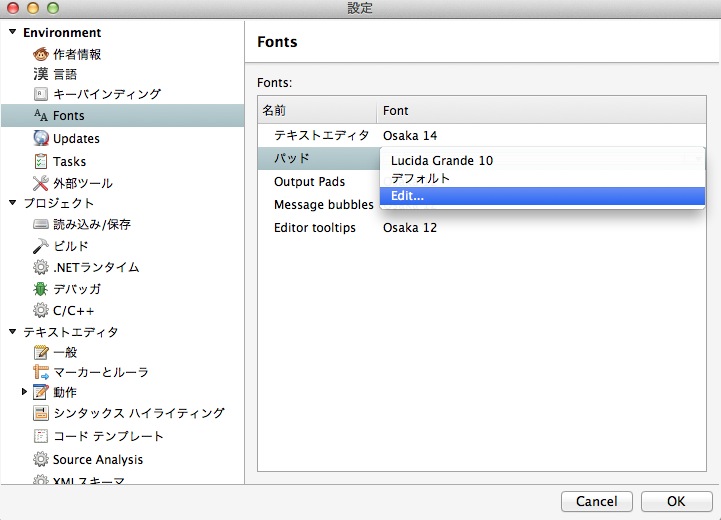Click the wrench icon beside 外部ツール
The height and width of the screenshot is (520, 721).
coord(40,183)
